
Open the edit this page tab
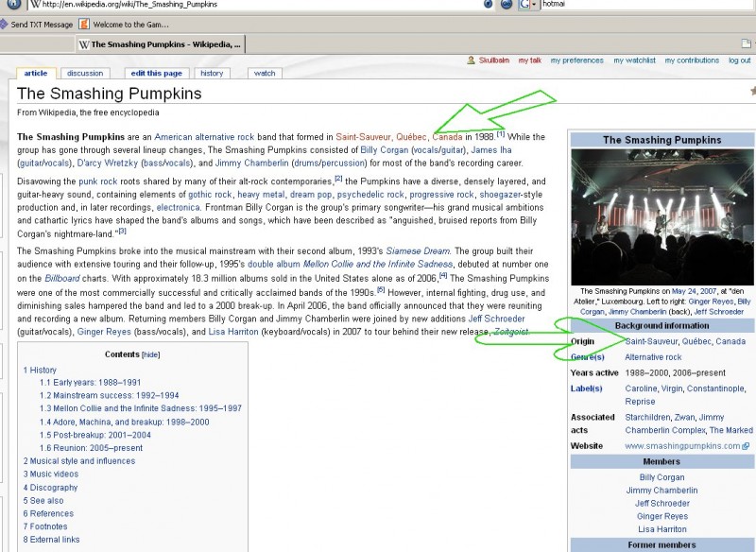click(157, 74)
